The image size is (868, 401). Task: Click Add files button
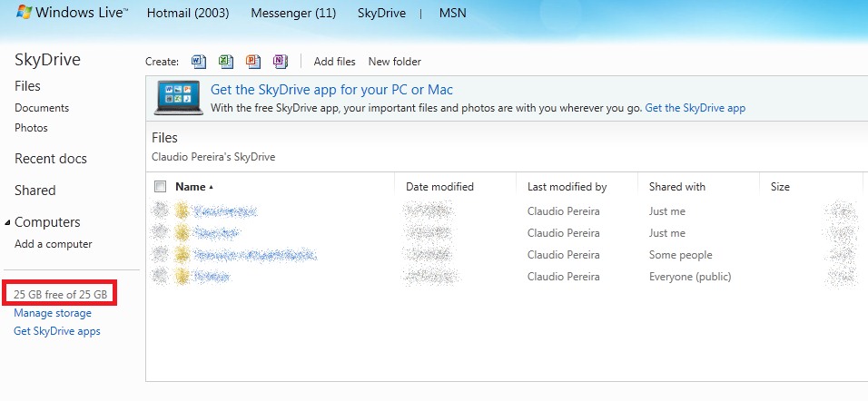[334, 62]
